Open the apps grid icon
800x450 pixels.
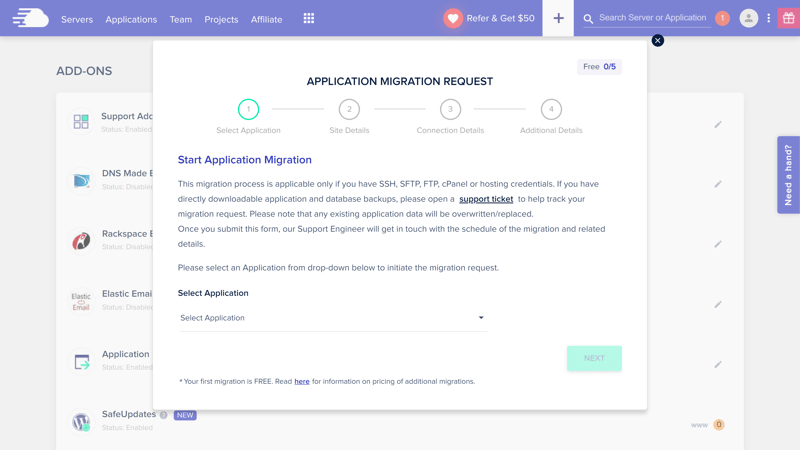[309, 18]
